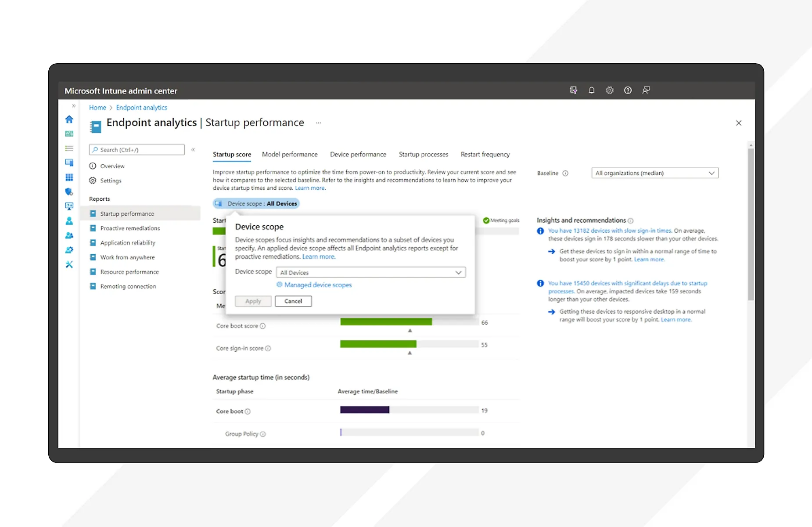Open the Groups icon in left rail
812x527 pixels.
[69, 235]
